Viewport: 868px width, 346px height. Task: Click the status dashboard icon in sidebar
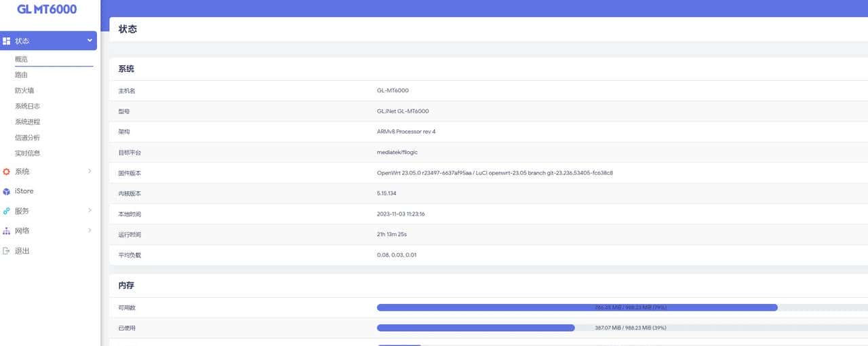(x=7, y=41)
